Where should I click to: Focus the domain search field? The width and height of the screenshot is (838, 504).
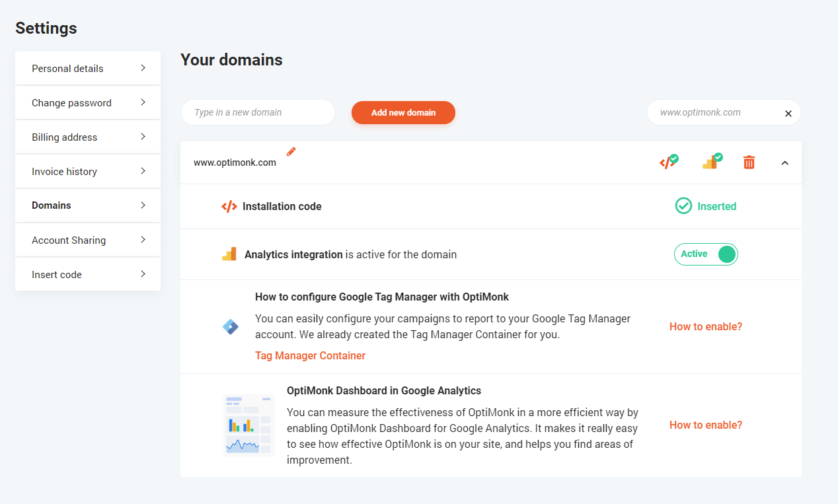pos(724,112)
